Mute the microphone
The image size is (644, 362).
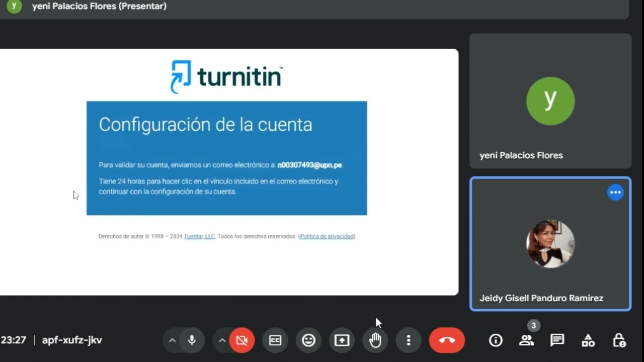tap(192, 340)
